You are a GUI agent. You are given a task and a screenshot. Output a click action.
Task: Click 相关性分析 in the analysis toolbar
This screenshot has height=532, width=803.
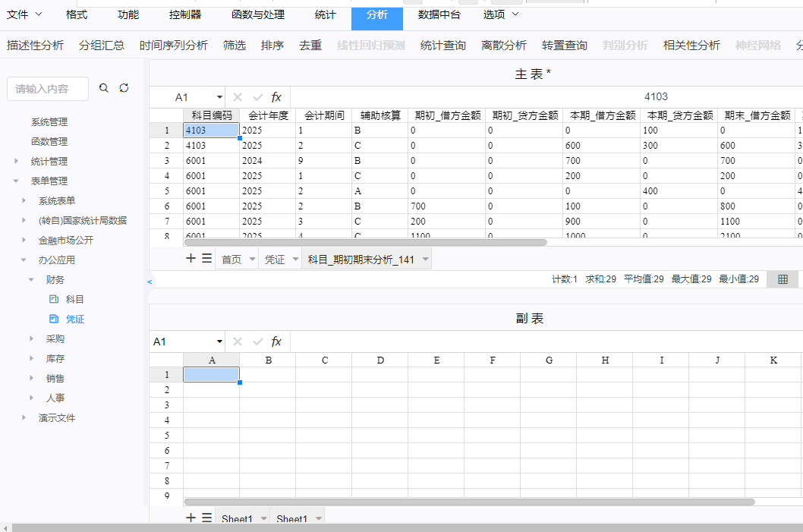click(x=691, y=46)
